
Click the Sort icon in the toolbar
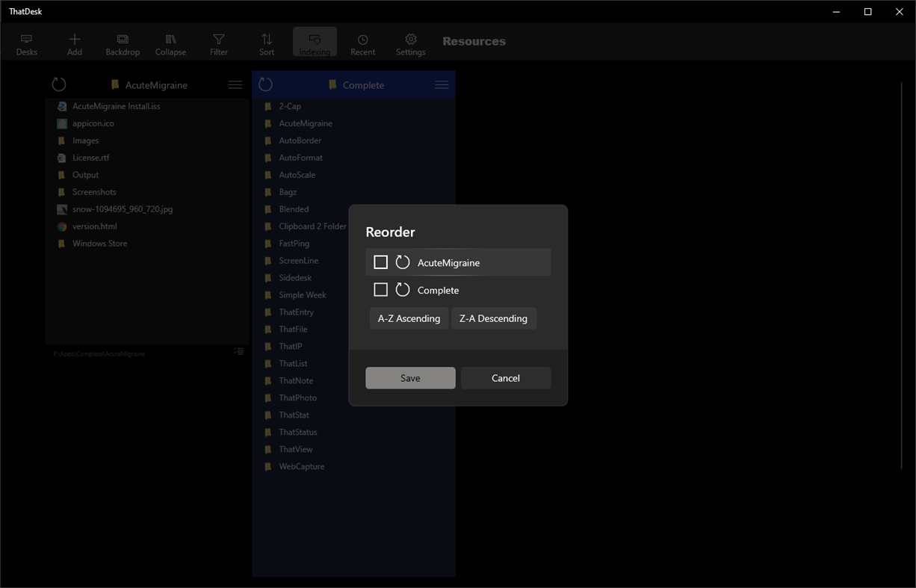point(266,43)
